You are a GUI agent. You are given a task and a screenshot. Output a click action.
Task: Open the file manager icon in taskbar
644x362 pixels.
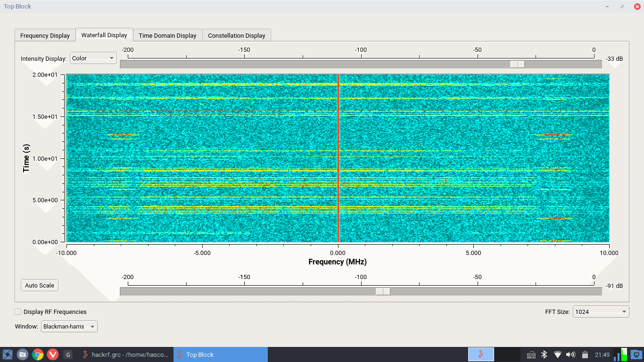coord(22,354)
